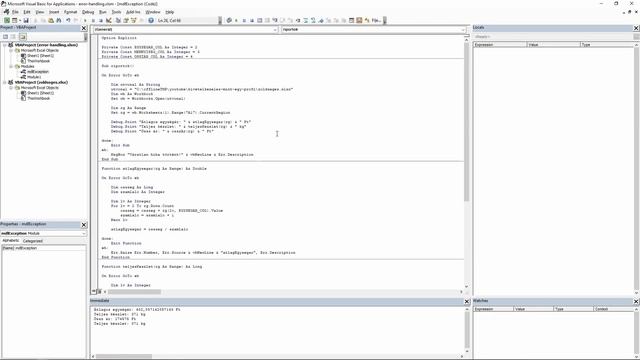
Task: Toggle Folders in the Project panel toolbar
Action: tap(22, 37)
